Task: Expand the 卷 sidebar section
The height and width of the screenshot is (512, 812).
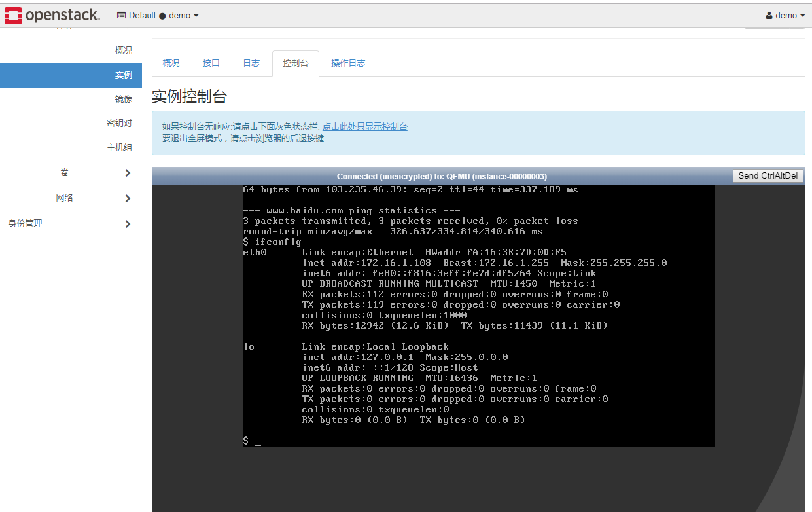Action: click(71, 172)
